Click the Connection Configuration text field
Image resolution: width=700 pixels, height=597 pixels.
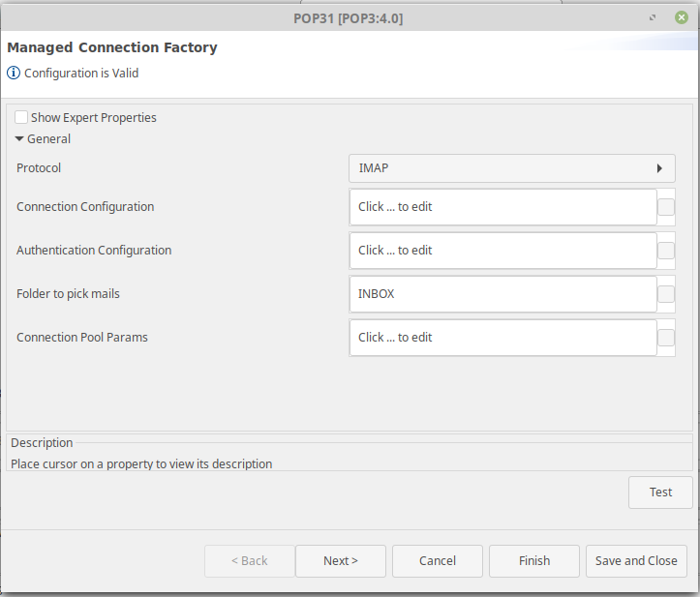[503, 207]
